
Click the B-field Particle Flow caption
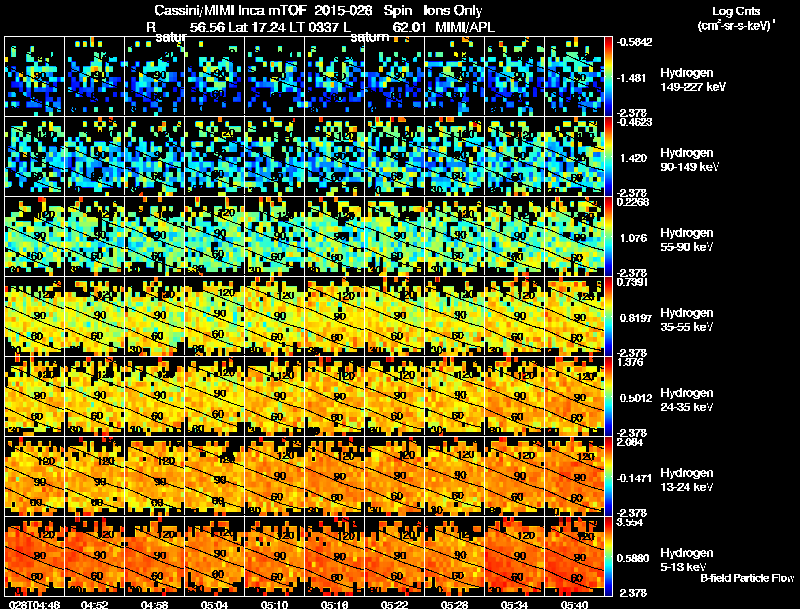click(x=747, y=578)
